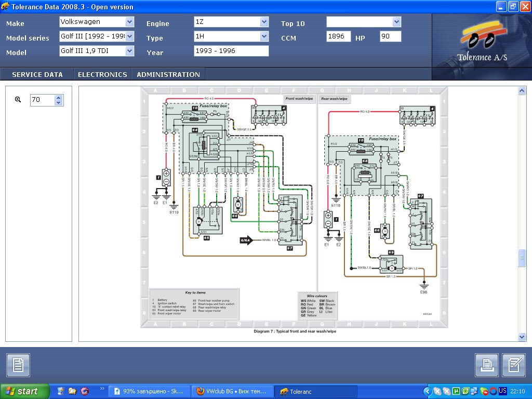Click the Windows start button
The width and height of the screenshot is (532, 399).
(x=25, y=391)
